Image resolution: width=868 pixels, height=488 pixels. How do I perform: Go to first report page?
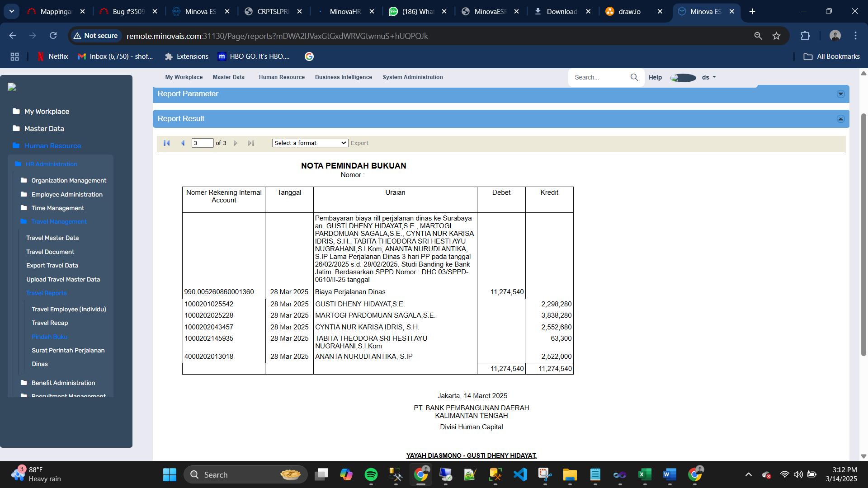[x=166, y=143]
